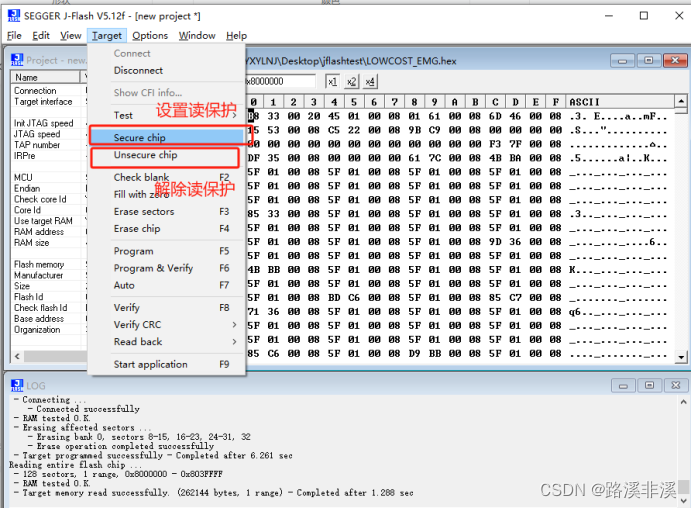The width and height of the screenshot is (692, 508).
Task: Restore the hex data file window
Action: [x=648, y=60]
